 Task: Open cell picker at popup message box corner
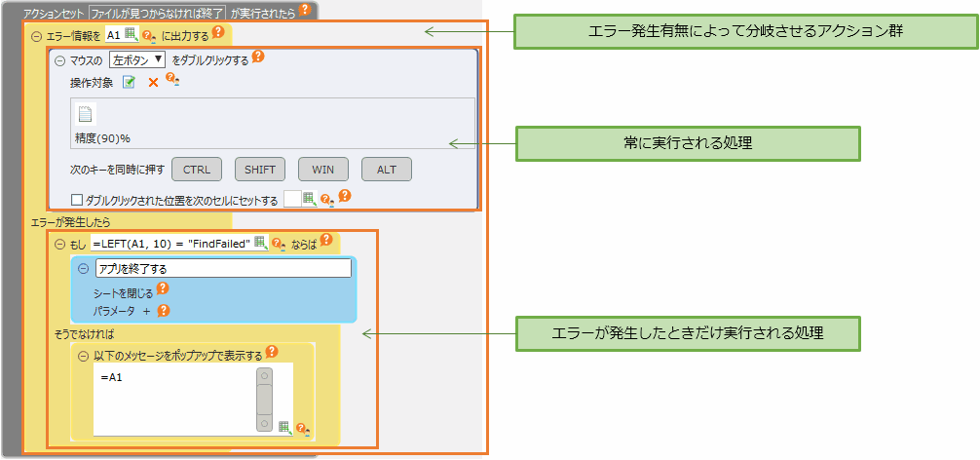[x=283, y=426]
